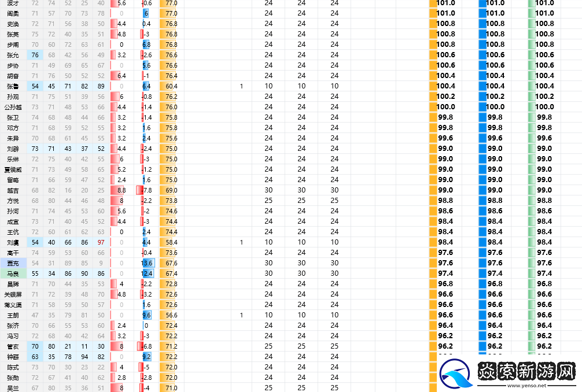Image resolution: width=582 pixels, height=392 pixels.
Task: Select the 关银屏 name cell
Action: coord(13,294)
